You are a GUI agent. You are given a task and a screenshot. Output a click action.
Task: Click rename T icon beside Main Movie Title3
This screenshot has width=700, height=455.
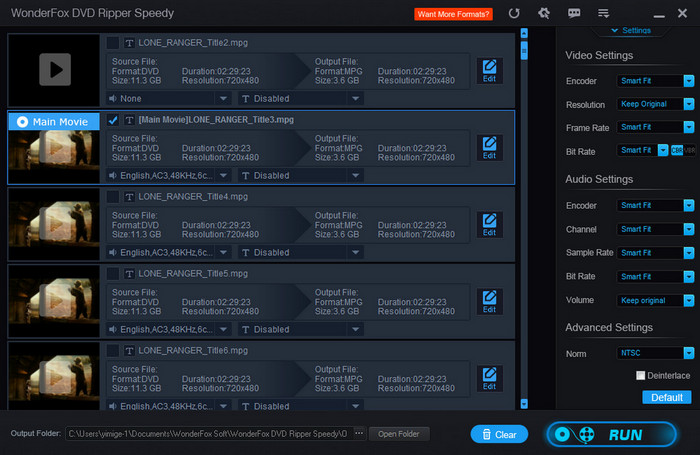click(x=129, y=120)
